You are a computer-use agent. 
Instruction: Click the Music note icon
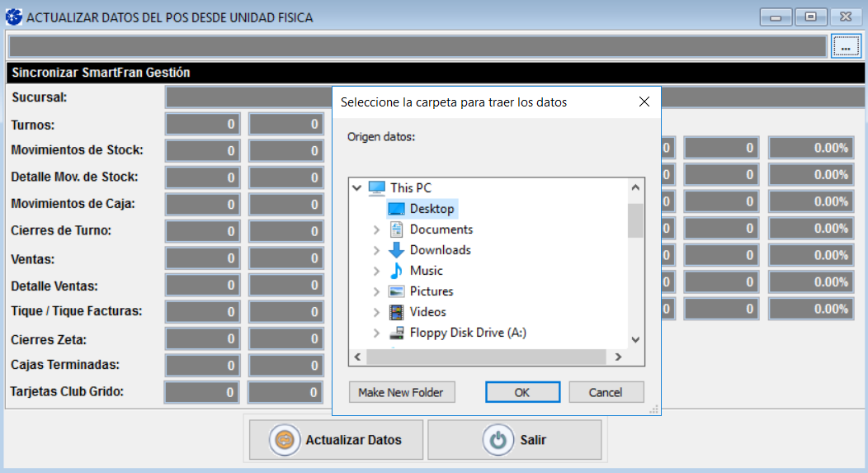pyautogui.click(x=396, y=271)
